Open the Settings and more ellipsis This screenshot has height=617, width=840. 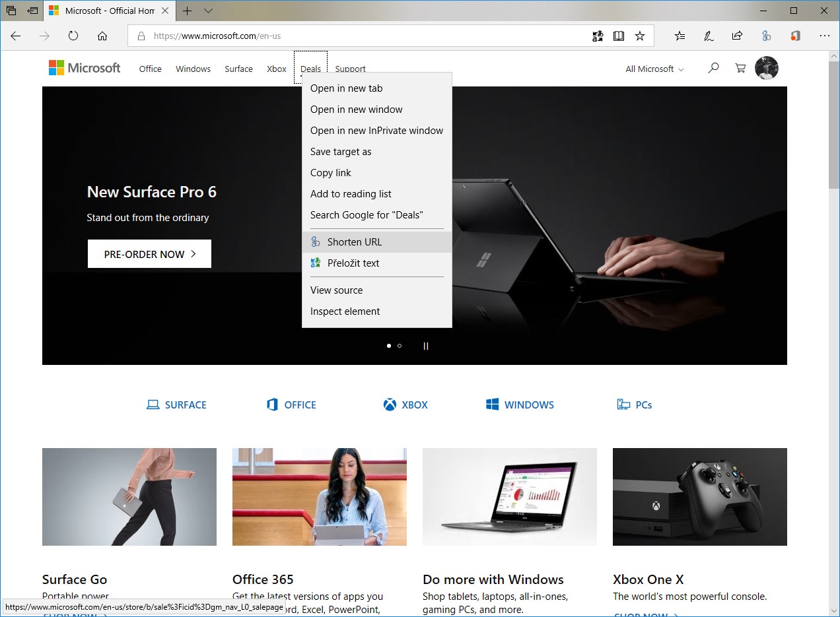[x=824, y=36]
